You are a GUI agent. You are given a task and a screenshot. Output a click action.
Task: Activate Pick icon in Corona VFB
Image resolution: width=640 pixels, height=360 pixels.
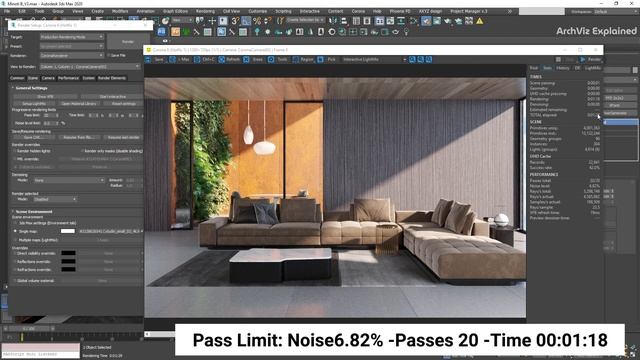tap(320, 60)
